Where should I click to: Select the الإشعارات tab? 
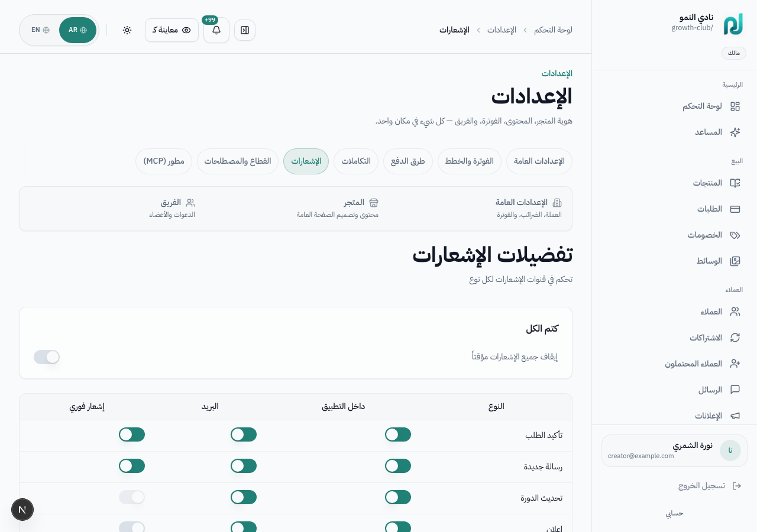coord(306,161)
